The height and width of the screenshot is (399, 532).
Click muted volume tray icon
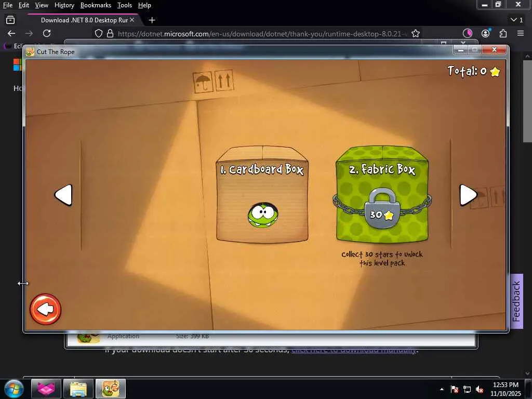point(480,389)
